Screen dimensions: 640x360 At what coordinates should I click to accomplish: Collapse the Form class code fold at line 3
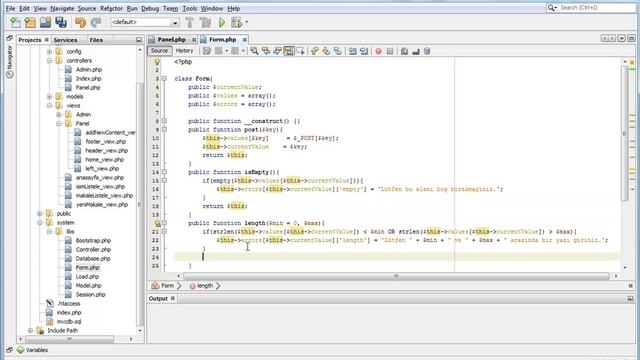pyautogui.click(x=164, y=78)
